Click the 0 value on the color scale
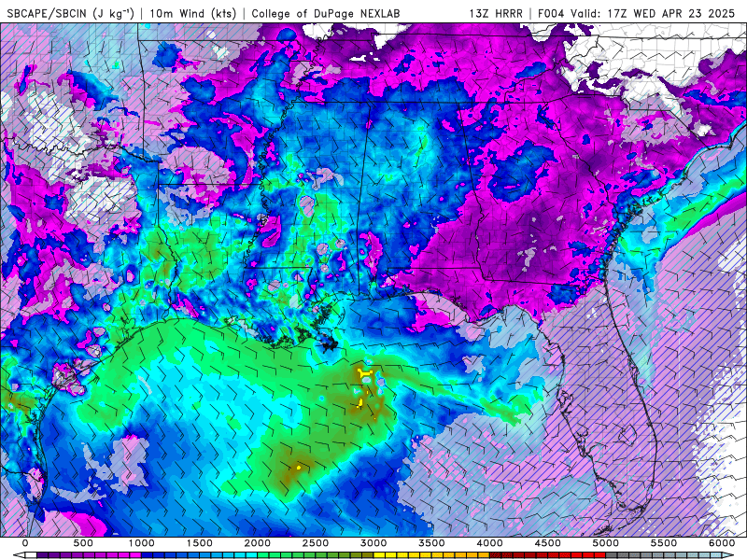The height and width of the screenshot is (560, 747). (25, 543)
